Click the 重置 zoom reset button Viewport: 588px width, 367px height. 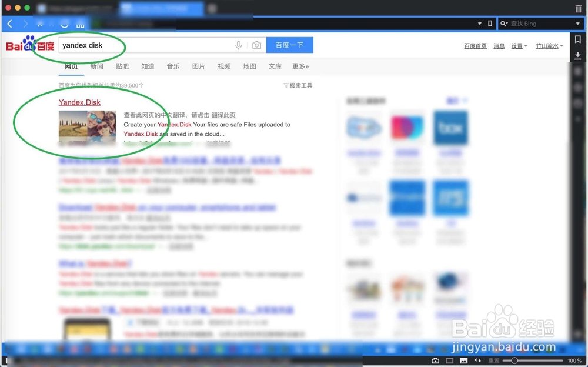[x=493, y=361]
